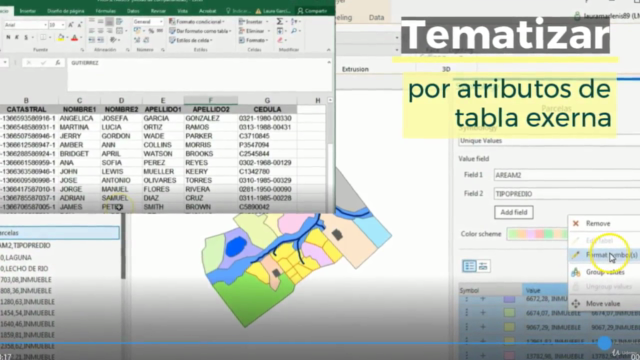
Task: Switch to the Datos tab
Action: point(133,11)
